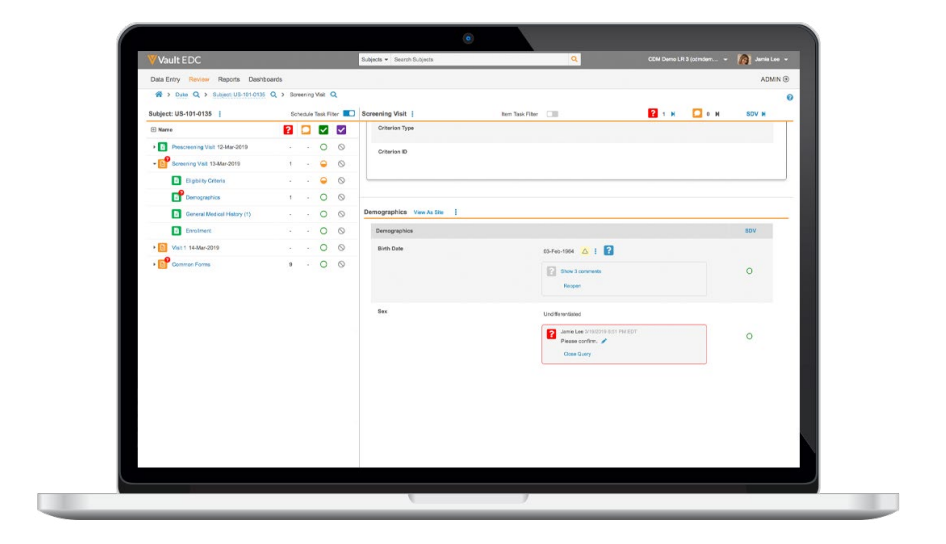
Task: Switch to the Data Entry tab
Action: pos(166,79)
